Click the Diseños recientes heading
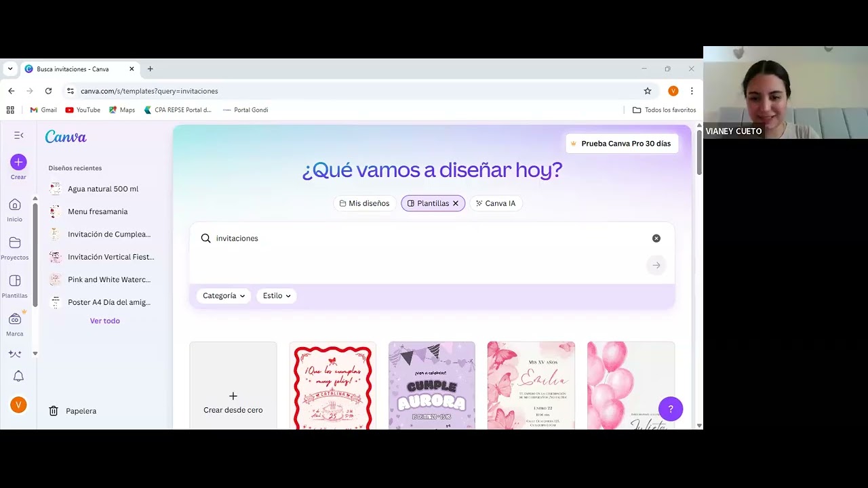 click(x=75, y=168)
